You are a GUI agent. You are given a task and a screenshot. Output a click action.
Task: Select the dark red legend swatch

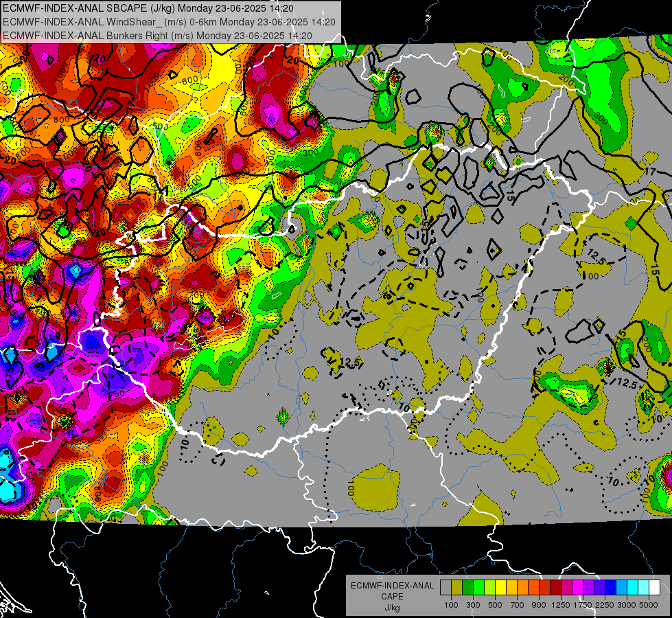[x=556, y=588]
